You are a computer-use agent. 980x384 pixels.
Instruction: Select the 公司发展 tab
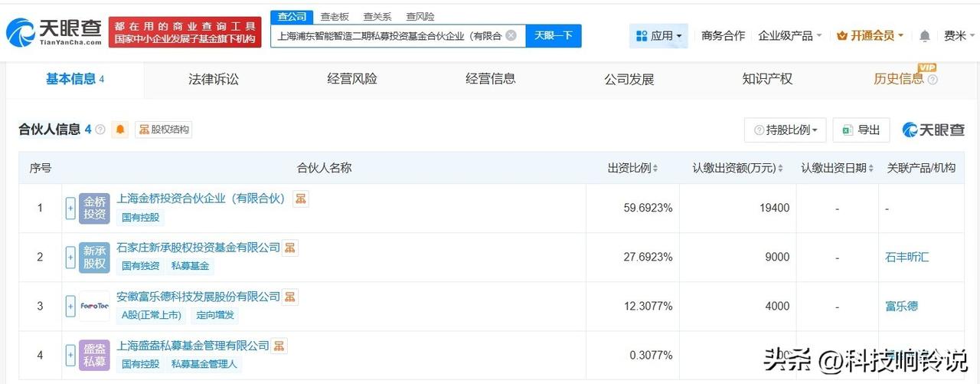pyautogui.click(x=629, y=79)
